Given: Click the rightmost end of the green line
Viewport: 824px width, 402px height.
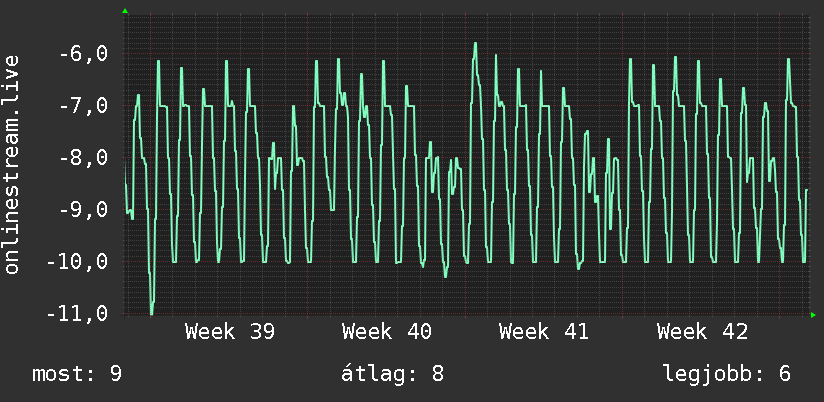Looking at the screenshot, I should tap(806, 190).
